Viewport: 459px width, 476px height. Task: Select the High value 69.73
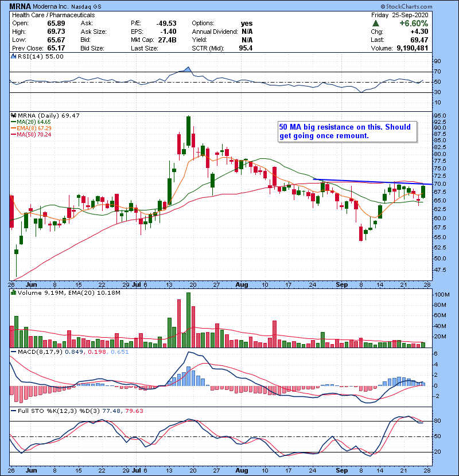click(x=56, y=32)
